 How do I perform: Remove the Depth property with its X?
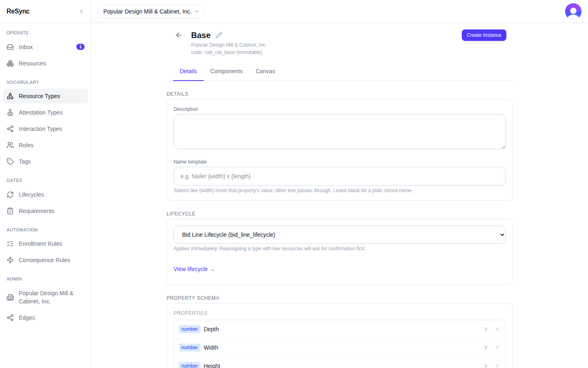[x=497, y=329]
